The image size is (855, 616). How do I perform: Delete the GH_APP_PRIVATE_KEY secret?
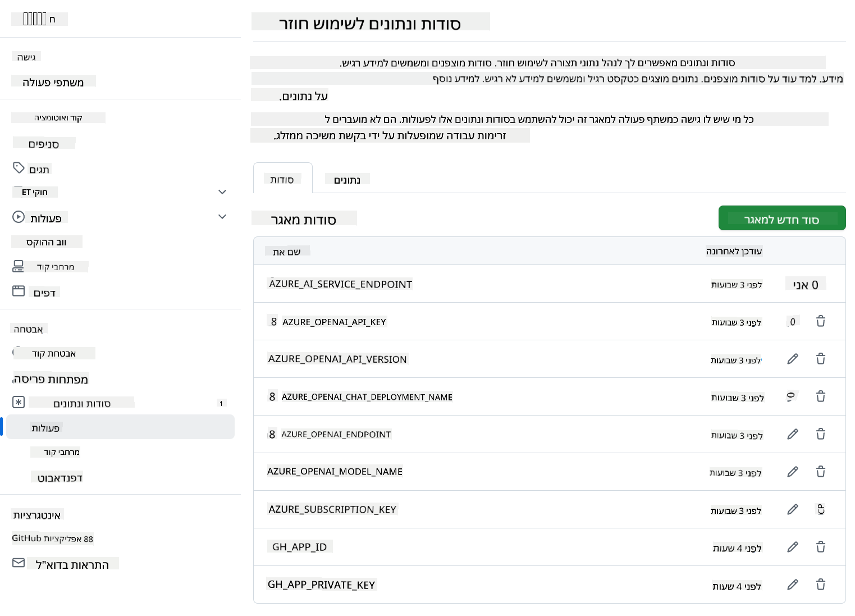click(820, 585)
